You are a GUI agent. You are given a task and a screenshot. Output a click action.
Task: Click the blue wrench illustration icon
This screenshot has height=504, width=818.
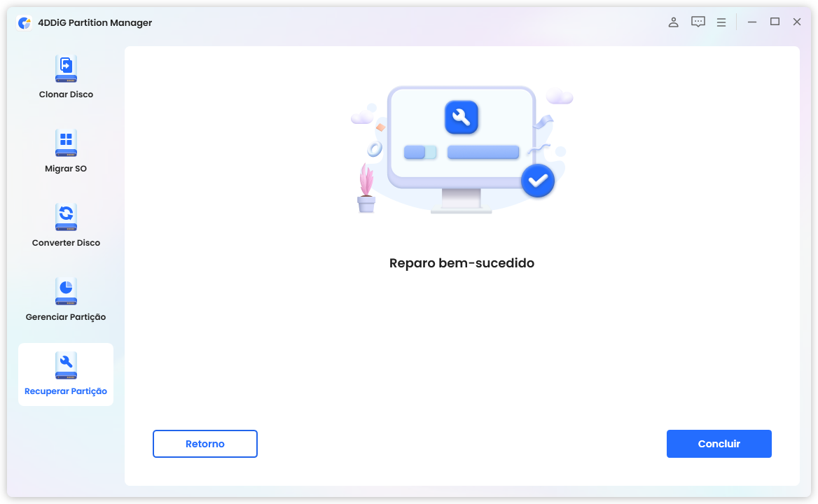point(462,117)
